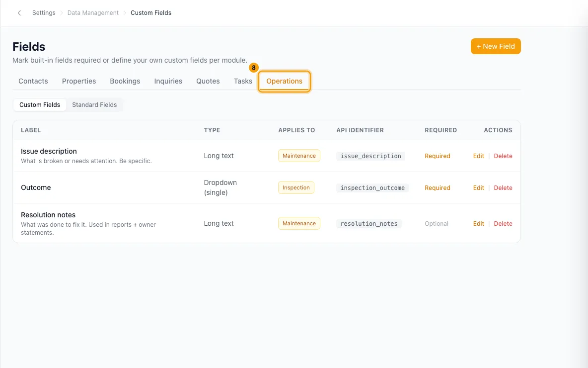Click the TYPE column header

(212, 130)
